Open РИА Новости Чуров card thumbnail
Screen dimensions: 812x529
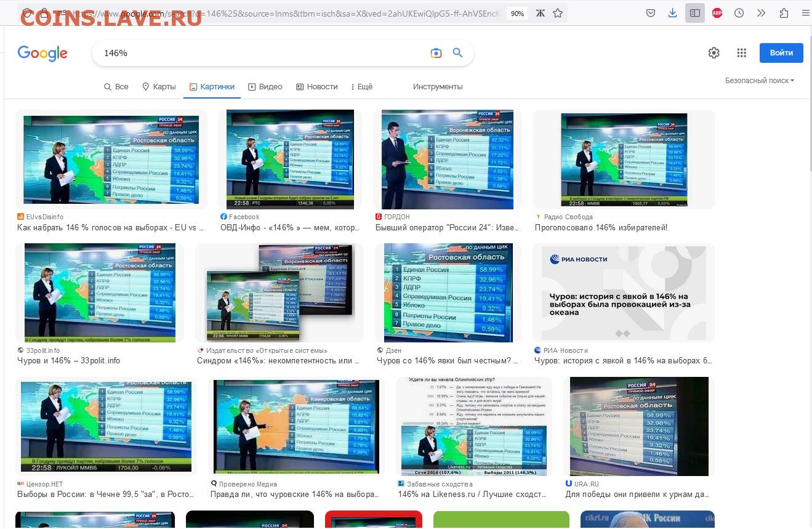[624, 293]
